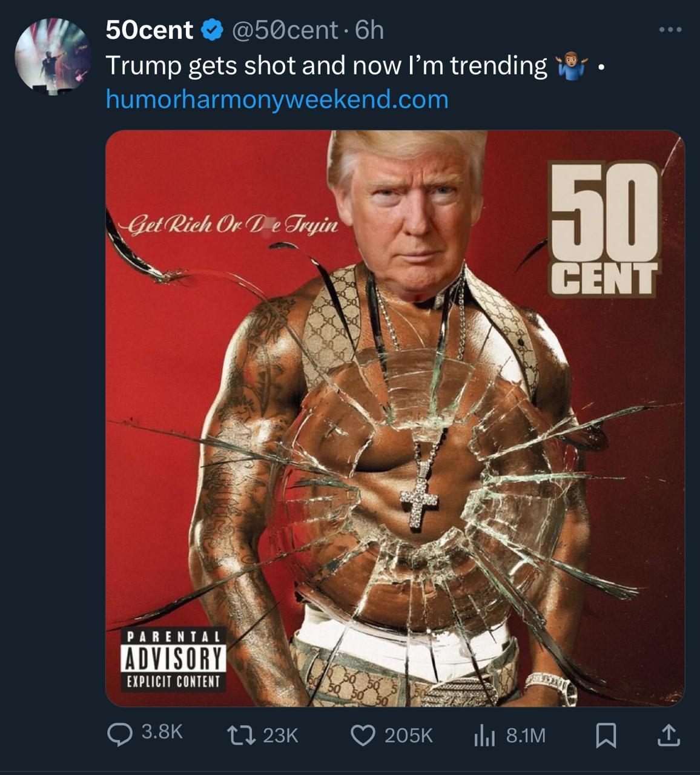Like the tweet with the heart icon
Viewport: 700px width, 775px height.
(363, 735)
